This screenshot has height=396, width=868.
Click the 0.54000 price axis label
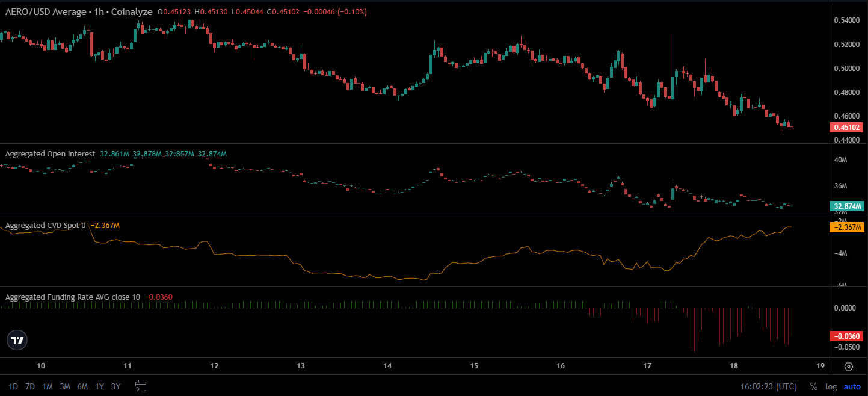(x=848, y=20)
